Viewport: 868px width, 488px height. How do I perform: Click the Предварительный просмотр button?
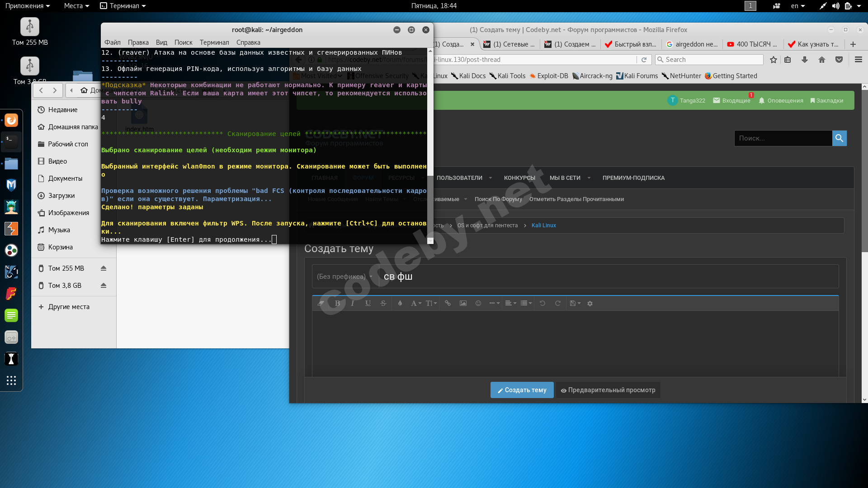[x=608, y=390]
